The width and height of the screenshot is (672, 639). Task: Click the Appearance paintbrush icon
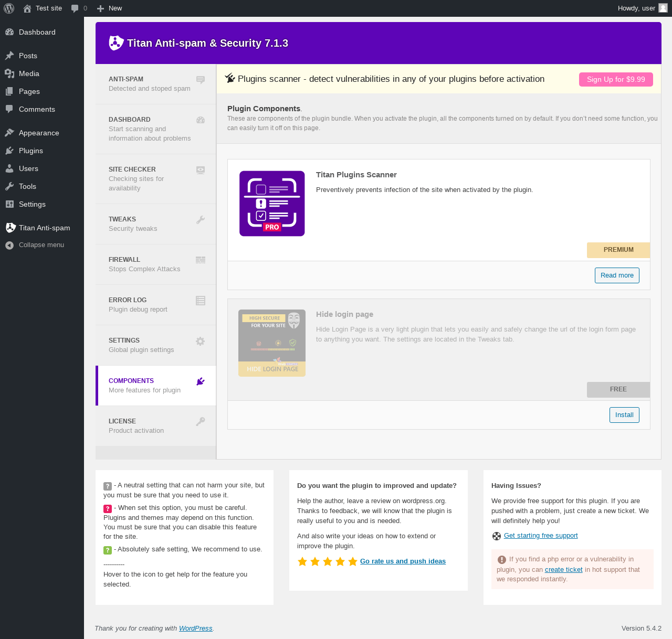click(x=9, y=133)
